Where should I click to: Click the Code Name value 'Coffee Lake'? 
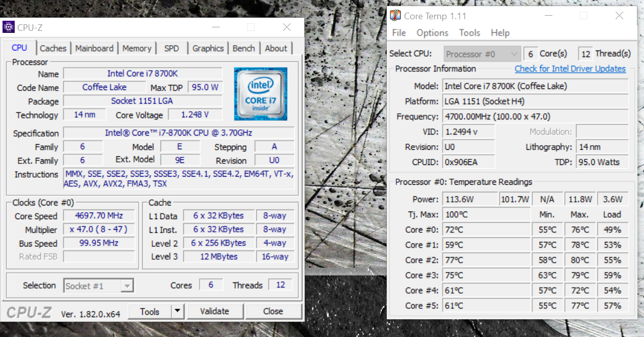coord(104,87)
